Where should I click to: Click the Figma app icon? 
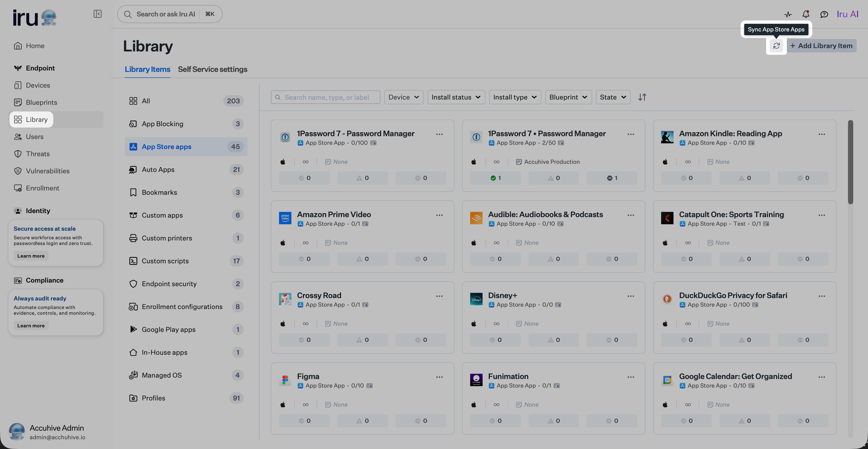pyautogui.click(x=285, y=380)
